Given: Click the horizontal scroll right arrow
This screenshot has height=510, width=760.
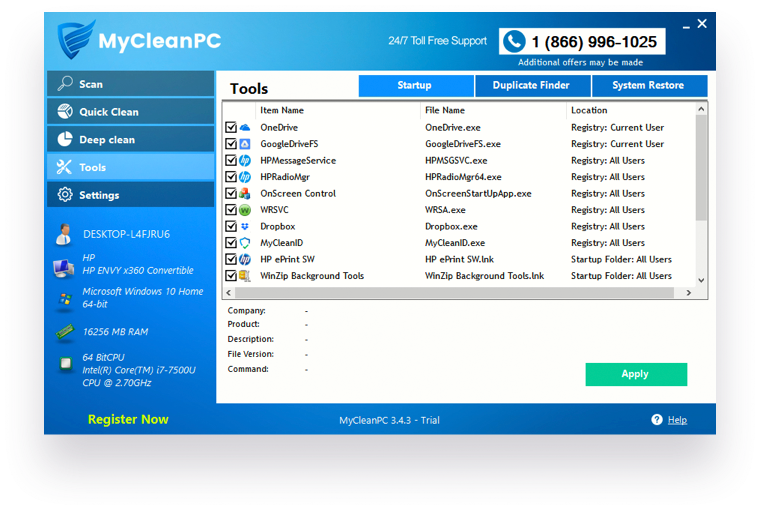Looking at the screenshot, I should click(x=688, y=293).
